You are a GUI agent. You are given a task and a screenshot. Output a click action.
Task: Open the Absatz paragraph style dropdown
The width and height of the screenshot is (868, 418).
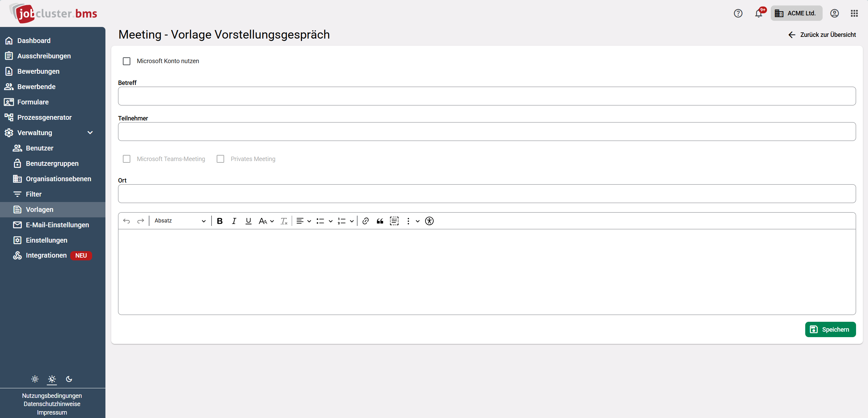[x=180, y=221]
